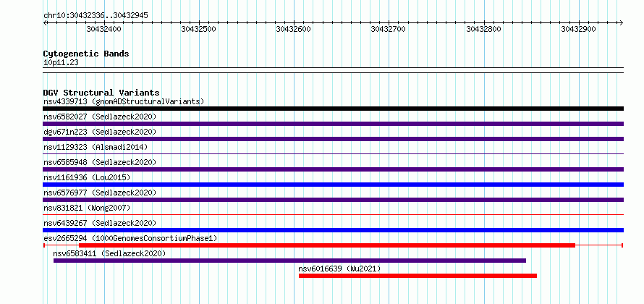Click the thin nsv1129323 variant line
The height and width of the screenshot is (304, 644).
(333, 153)
